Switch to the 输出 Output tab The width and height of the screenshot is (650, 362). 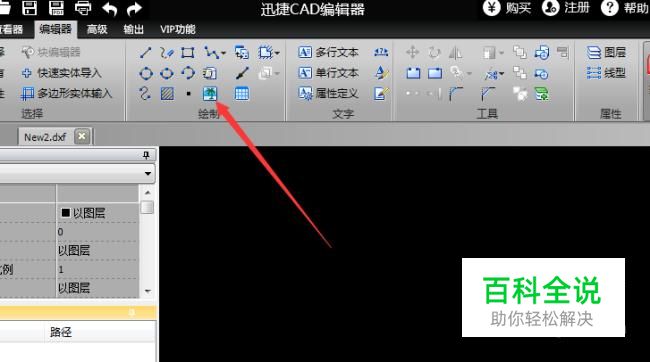click(x=133, y=29)
